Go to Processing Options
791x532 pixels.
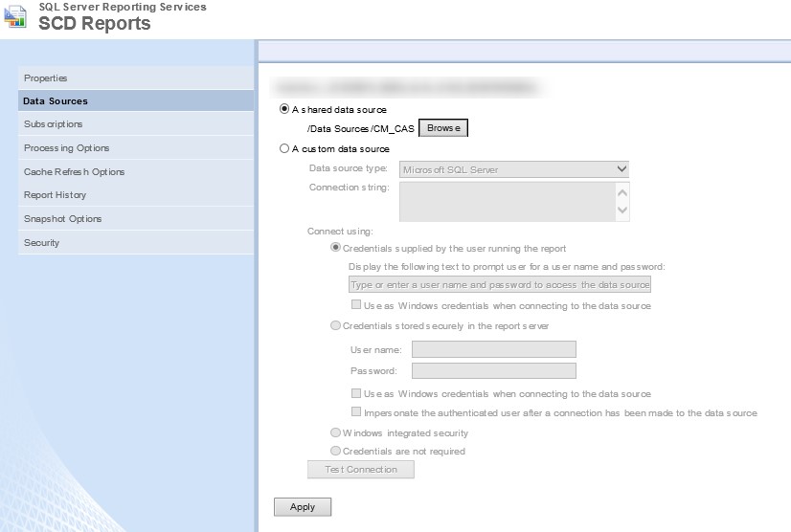pos(136,147)
